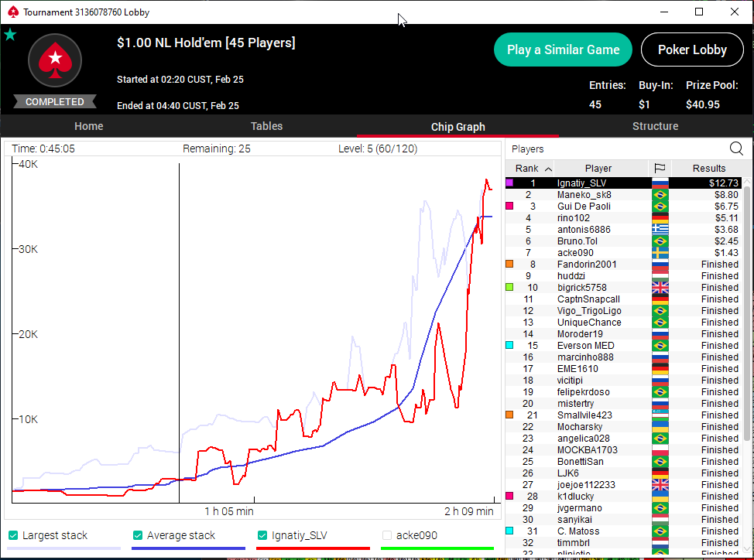Select player C. Matoss in list

click(x=623, y=531)
